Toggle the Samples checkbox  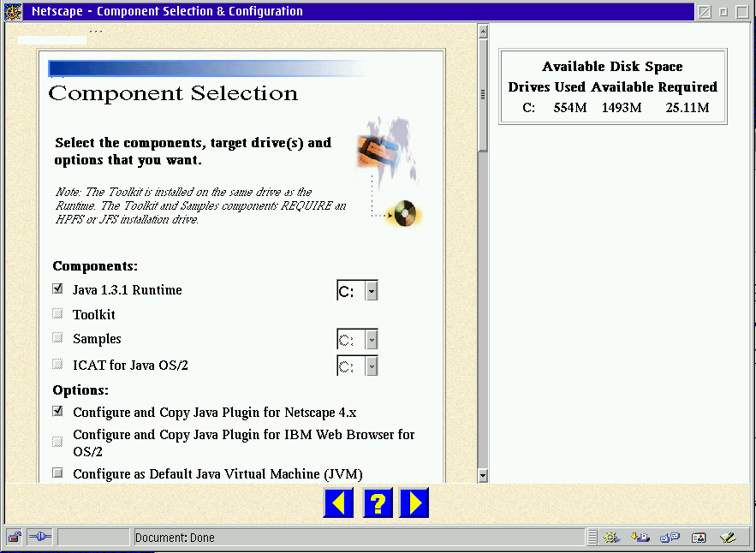(58, 337)
